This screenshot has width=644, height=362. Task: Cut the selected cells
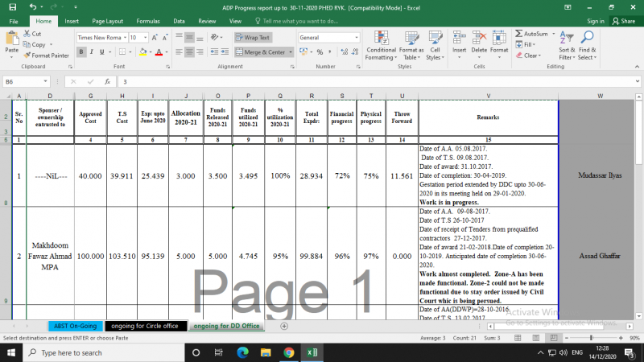[x=32, y=34]
